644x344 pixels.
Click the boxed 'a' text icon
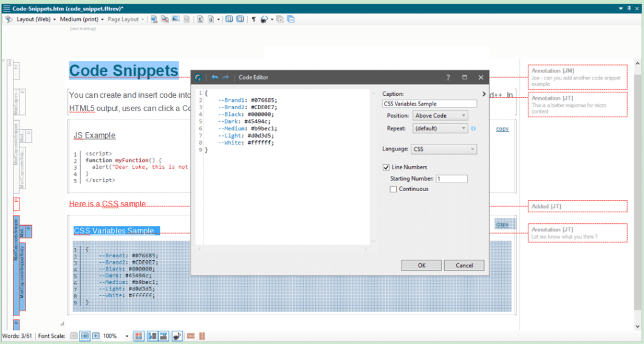(x=211, y=19)
